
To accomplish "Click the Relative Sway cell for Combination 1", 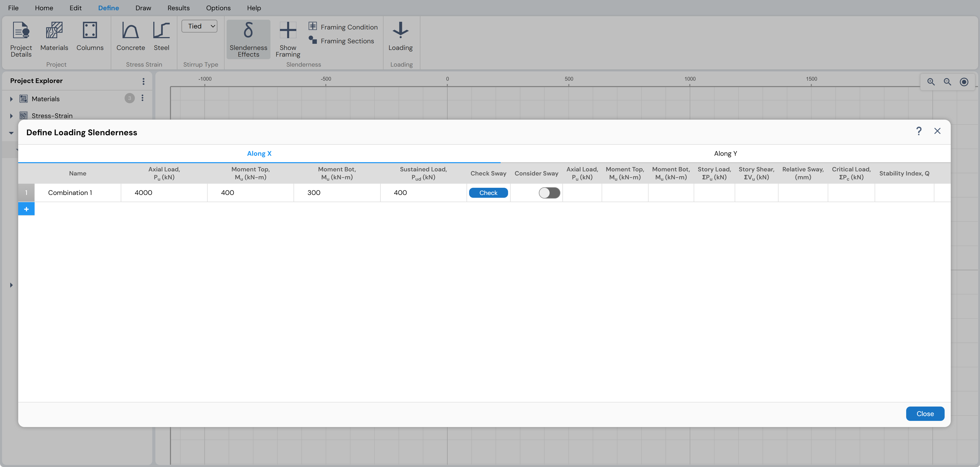I will click(x=803, y=193).
